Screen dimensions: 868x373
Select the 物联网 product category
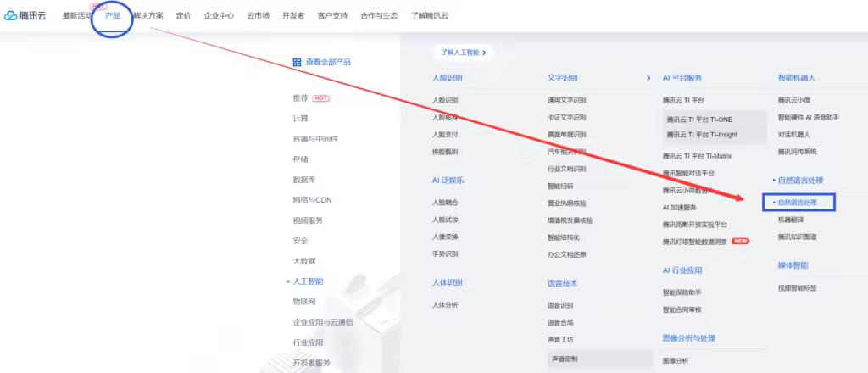[304, 302]
